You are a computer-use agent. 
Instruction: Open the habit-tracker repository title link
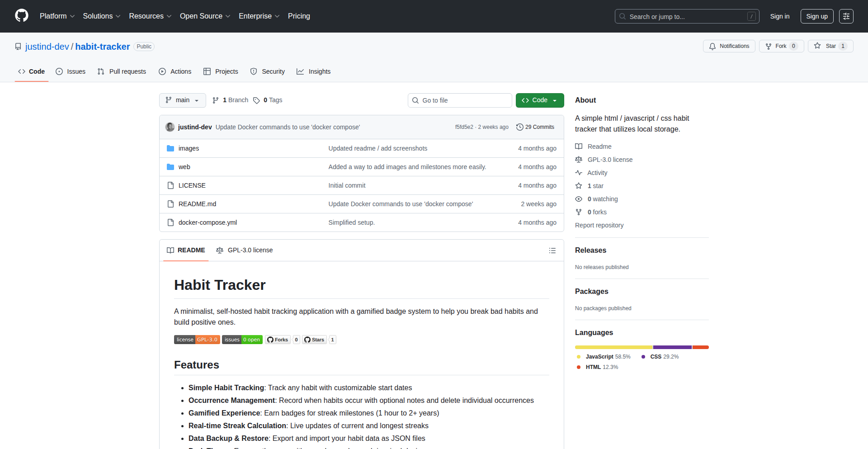(103, 47)
